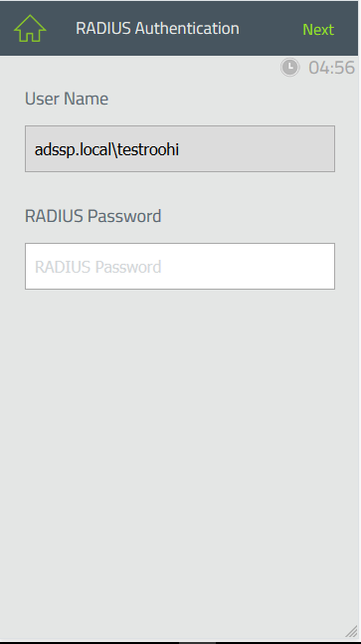Click the RADIUS Password label above field
Viewport: 361px width, 644px height.
point(93,216)
